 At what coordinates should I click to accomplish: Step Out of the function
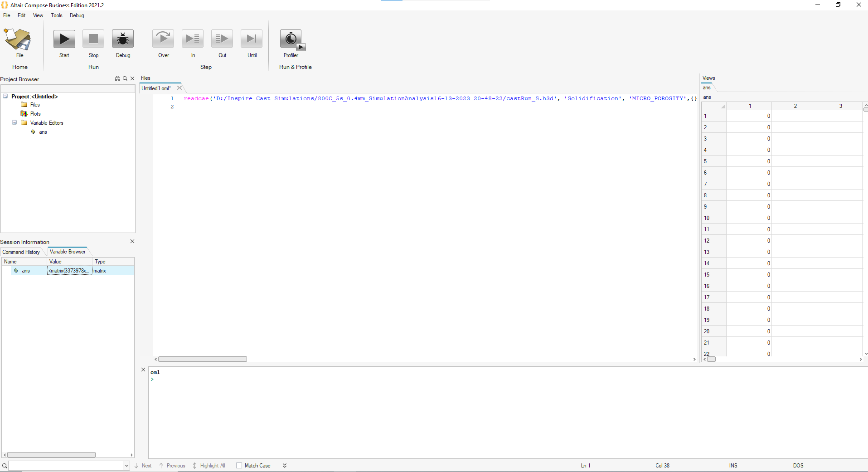[x=222, y=39]
